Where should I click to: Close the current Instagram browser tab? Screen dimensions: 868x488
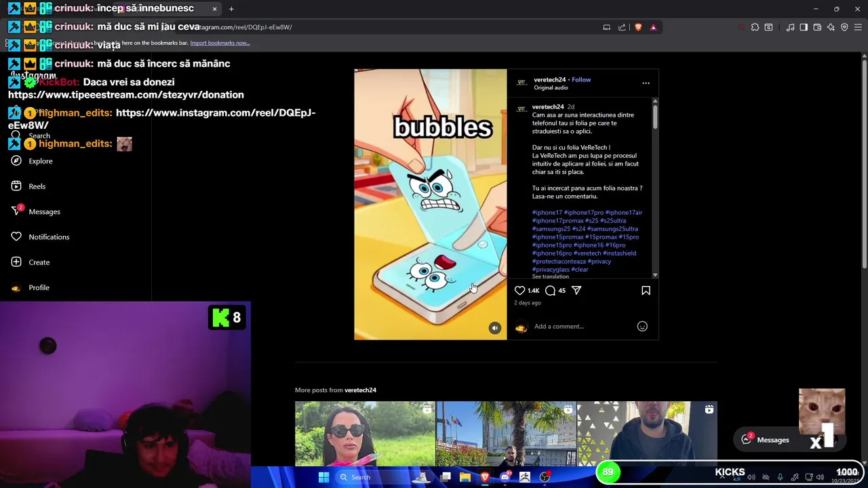point(214,9)
